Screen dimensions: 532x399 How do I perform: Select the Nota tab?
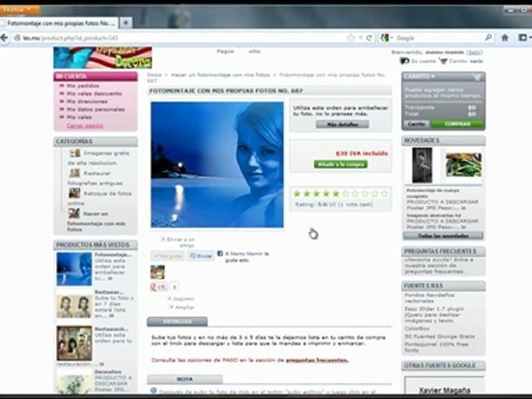coord(185,379)
